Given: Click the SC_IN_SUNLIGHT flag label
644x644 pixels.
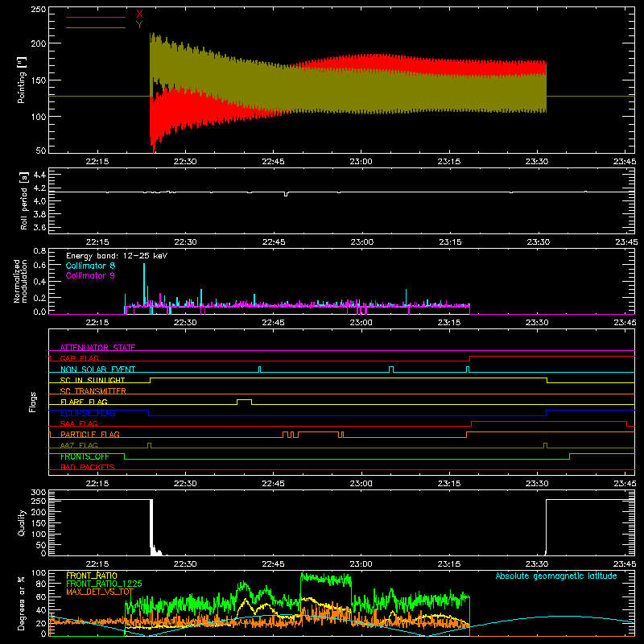Looking at the screenshot, I should pos(93,380).
